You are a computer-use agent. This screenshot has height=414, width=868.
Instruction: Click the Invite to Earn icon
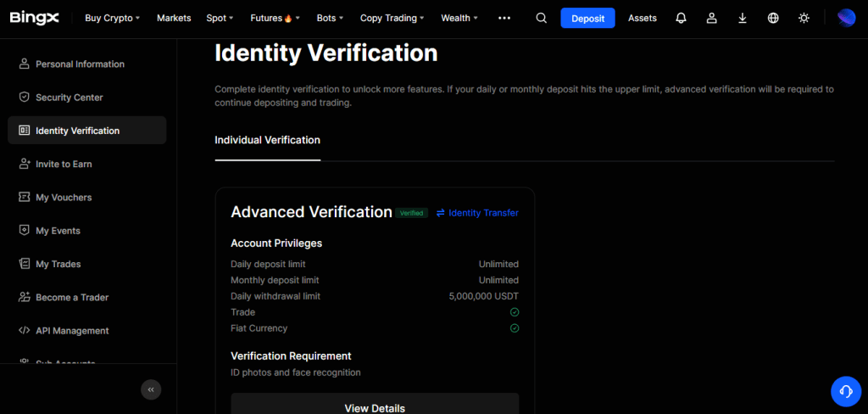24,164
